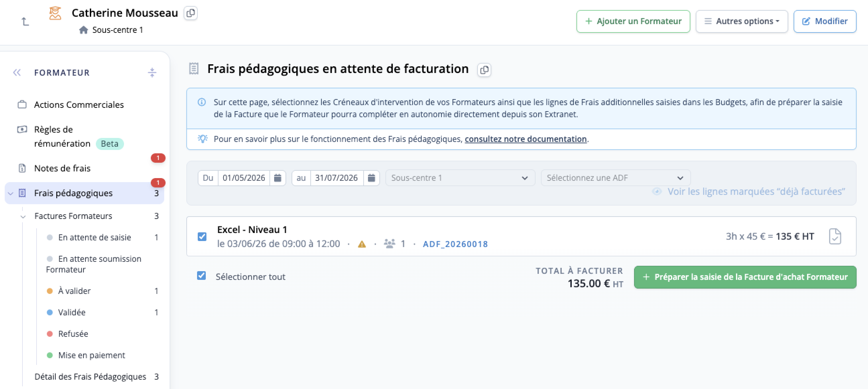The width and height of the screenshot is (868, 389).
Task: Open consultez notre documentation link
Action: pos(525,139)
